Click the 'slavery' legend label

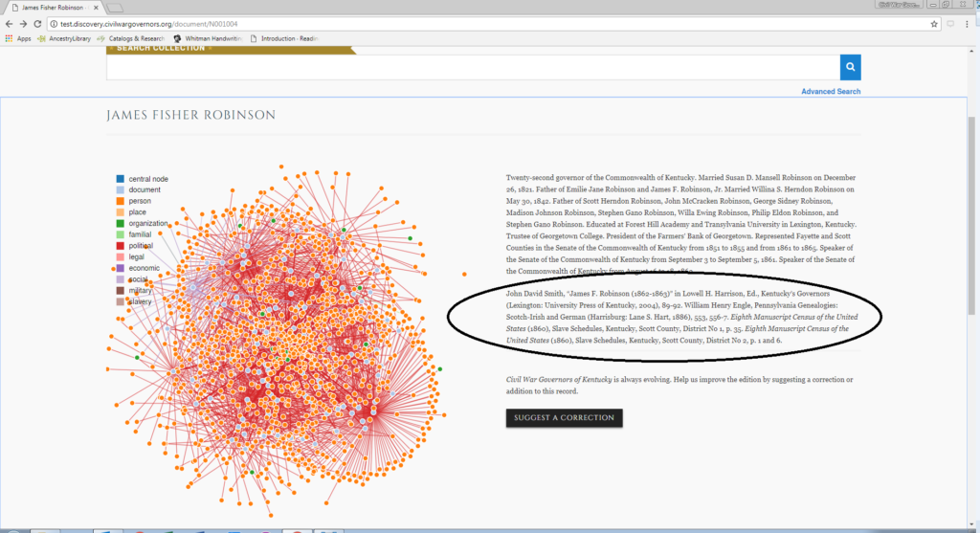click(140, 301)
